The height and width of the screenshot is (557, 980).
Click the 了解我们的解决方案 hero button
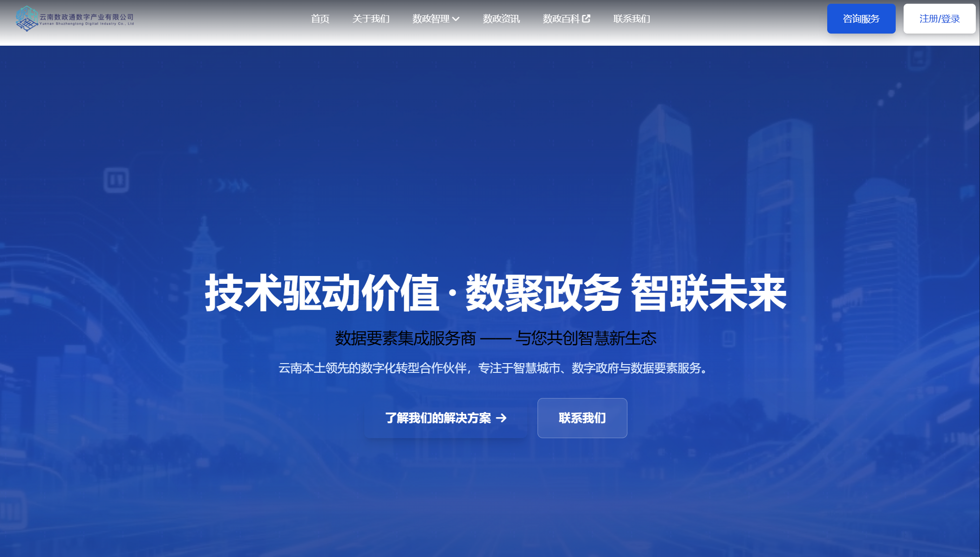coord(438,418)
